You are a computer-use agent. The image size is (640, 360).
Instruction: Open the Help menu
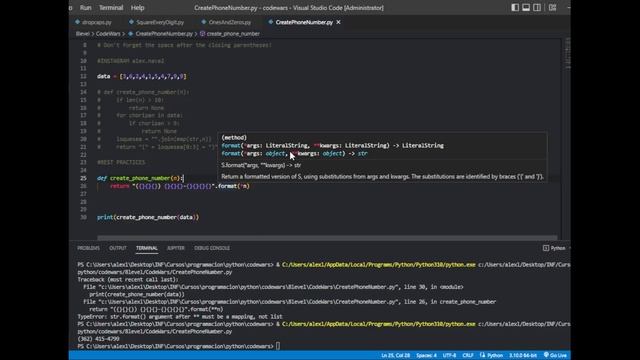[x=138, y=8]
